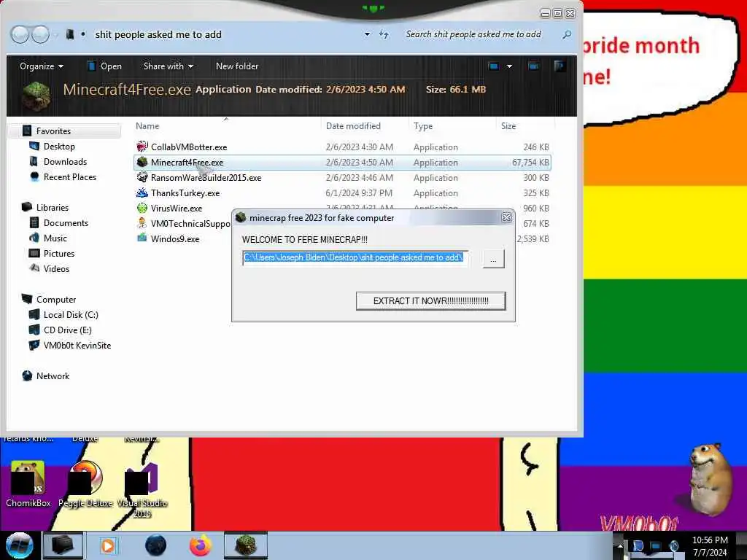The height and width of the screenshot is (560, 747).
Task: Open the Pictures library
Action: click(59, 253)
